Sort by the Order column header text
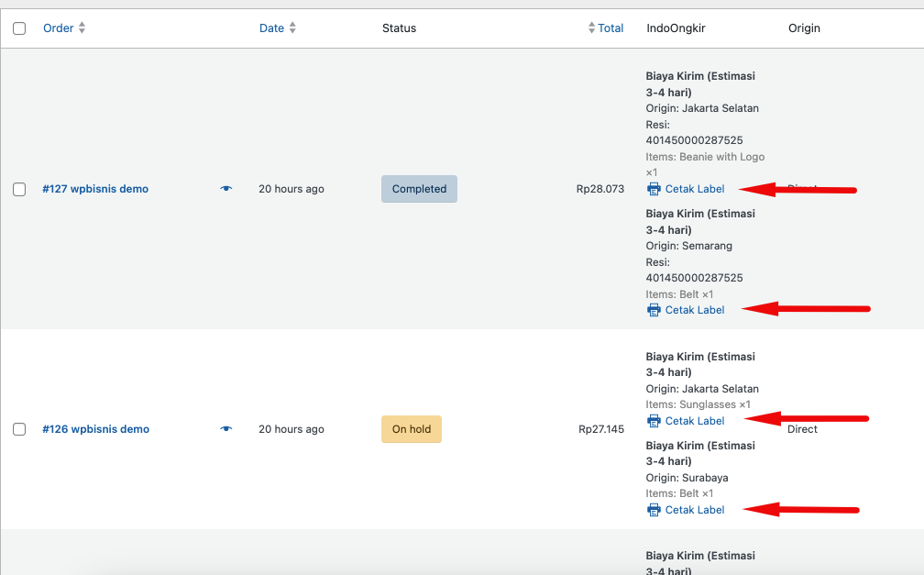This screenshot has width=924, height=575. pos(58,28)
